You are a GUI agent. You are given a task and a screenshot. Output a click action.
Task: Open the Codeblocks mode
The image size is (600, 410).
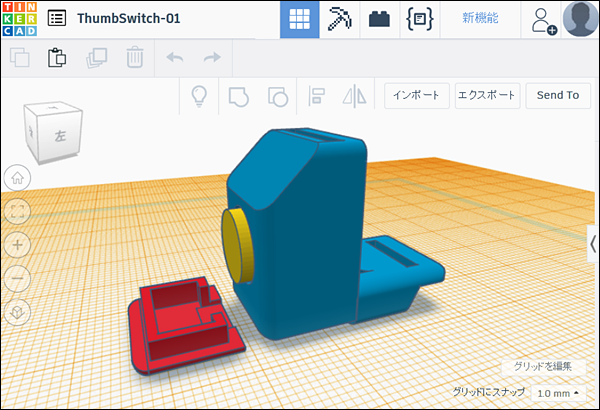420,19
